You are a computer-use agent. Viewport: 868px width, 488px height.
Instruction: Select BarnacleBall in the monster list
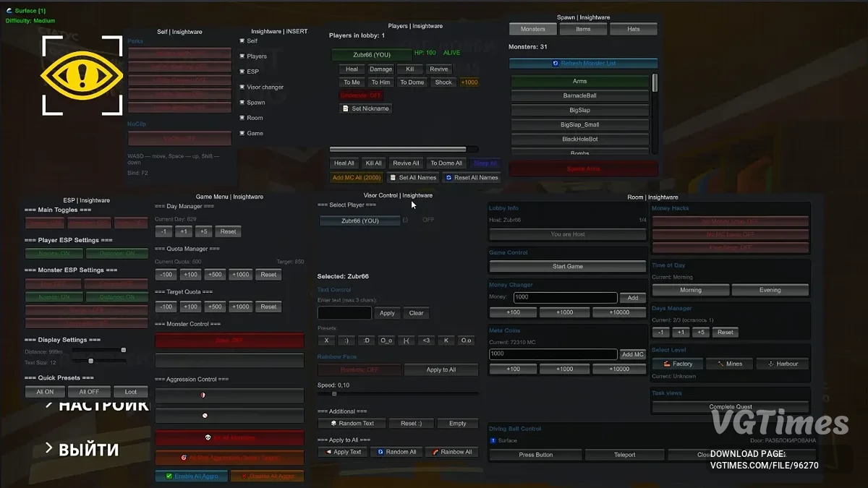580,95
